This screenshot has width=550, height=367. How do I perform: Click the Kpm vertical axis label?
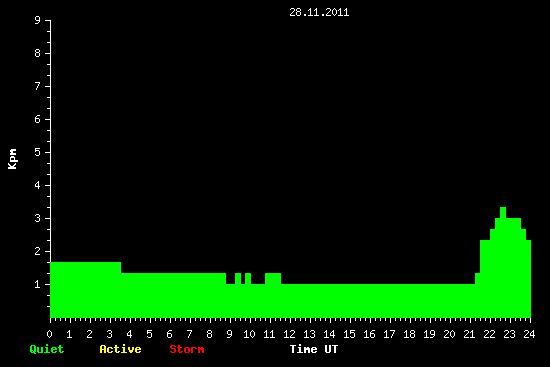pyautogui.click(x=12, y=159)
